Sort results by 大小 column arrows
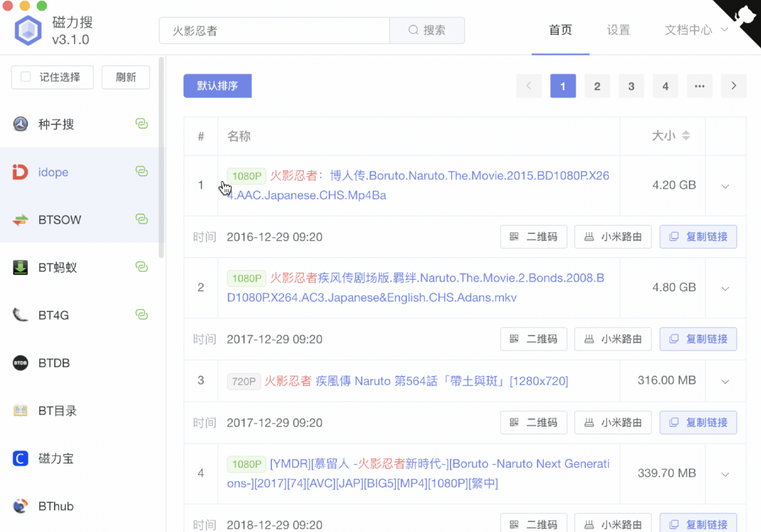The width and height of the screenshot is (761, 532). [686, 135]
